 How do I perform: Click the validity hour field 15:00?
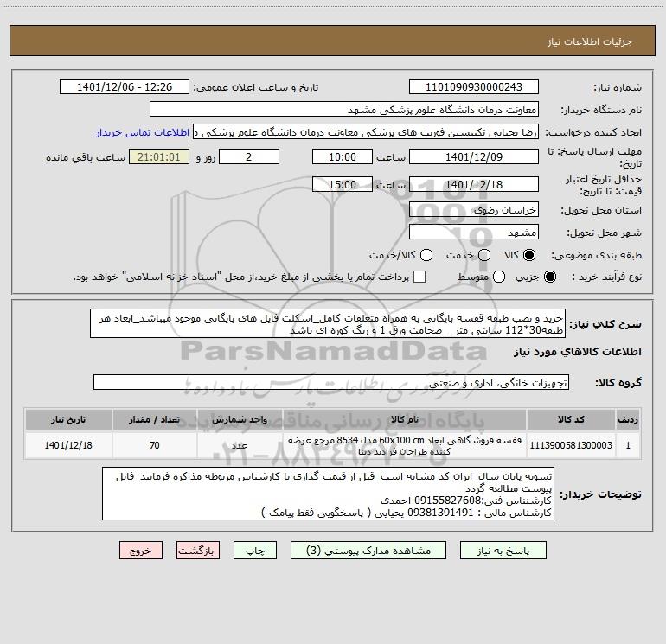coord(343,184)
